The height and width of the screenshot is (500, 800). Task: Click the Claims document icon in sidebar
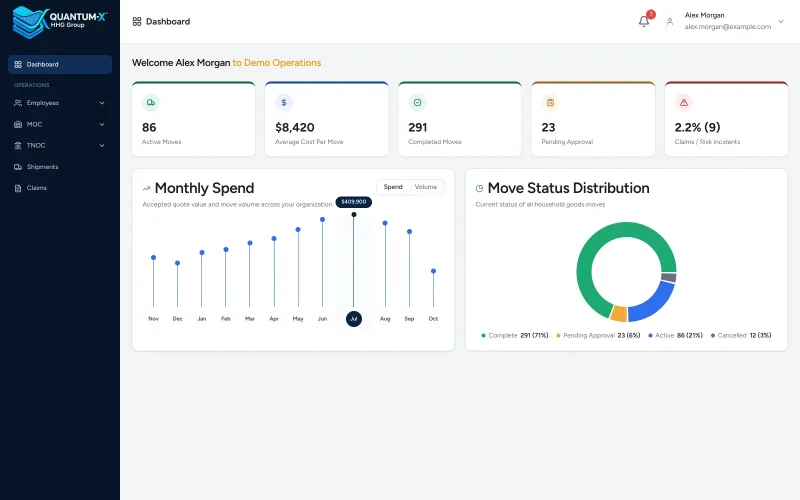pyautogui.click(x=18, y=188)
